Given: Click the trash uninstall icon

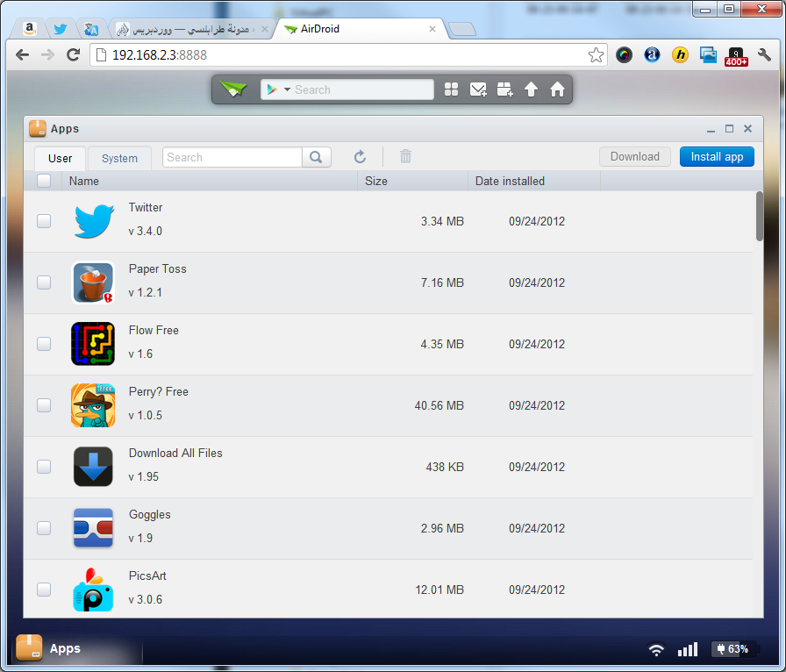Looking at the screenshot, I should click(405, 156).
